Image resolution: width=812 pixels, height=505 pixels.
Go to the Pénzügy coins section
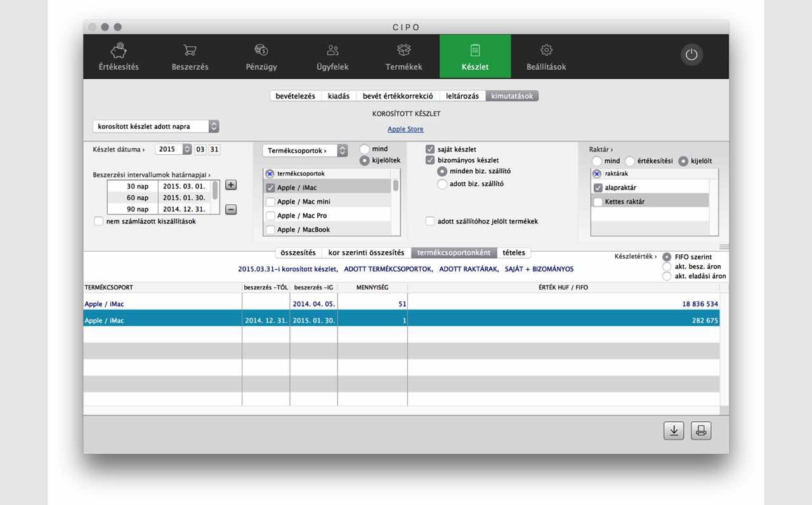pos(261,56)
